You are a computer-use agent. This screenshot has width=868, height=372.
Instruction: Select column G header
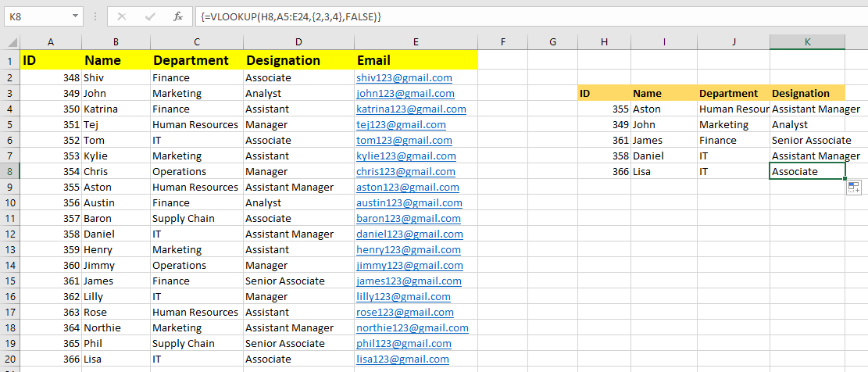tap(552, 42)
